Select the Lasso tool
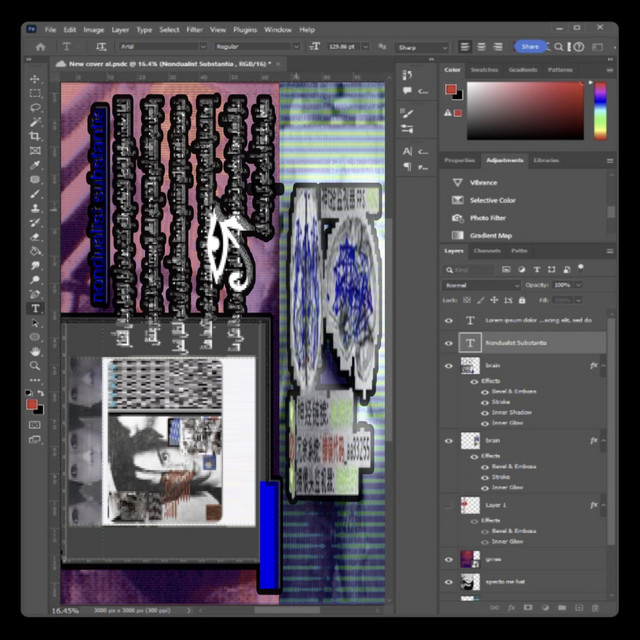The image size is (640, 640). click(x=35, y=107)
